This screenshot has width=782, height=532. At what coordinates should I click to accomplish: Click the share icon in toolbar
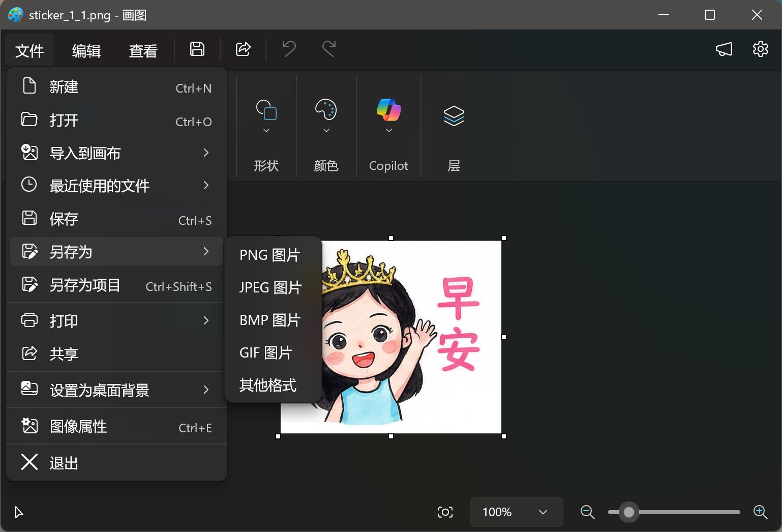[243, 49]
